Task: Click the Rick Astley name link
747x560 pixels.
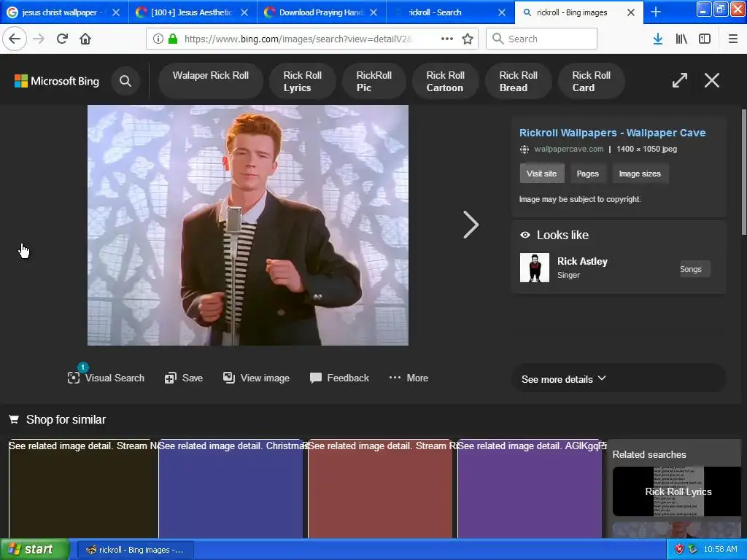Action: coord(582,261)
